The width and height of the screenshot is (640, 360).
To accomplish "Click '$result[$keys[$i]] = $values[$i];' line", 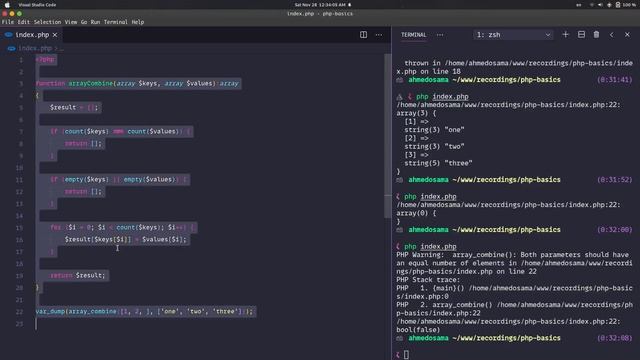I will coord(125,239).
